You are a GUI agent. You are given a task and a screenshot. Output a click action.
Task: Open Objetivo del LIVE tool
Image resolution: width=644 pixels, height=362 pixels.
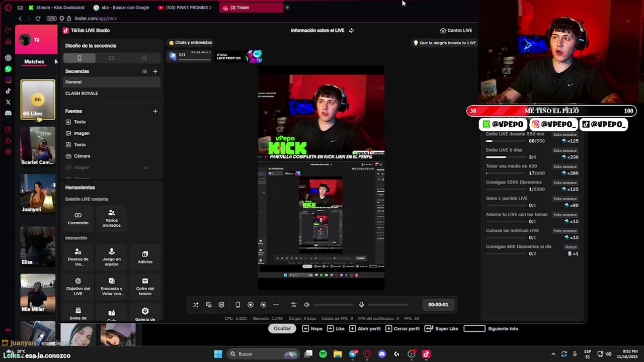pos(78,287)
